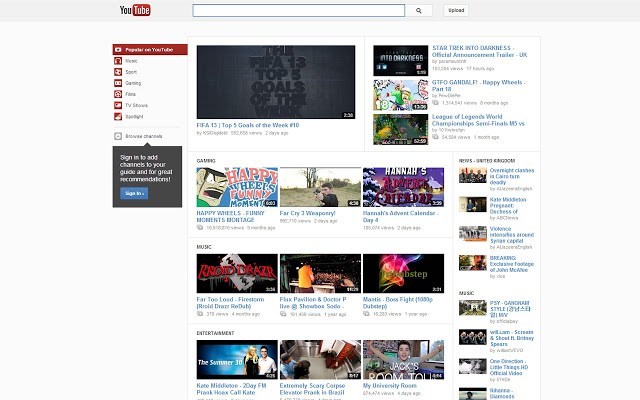Open Rroid Drazr Firestorm thumbnail
The width and height of the screenshot is (640, 400).
click(x=237, y=273)
